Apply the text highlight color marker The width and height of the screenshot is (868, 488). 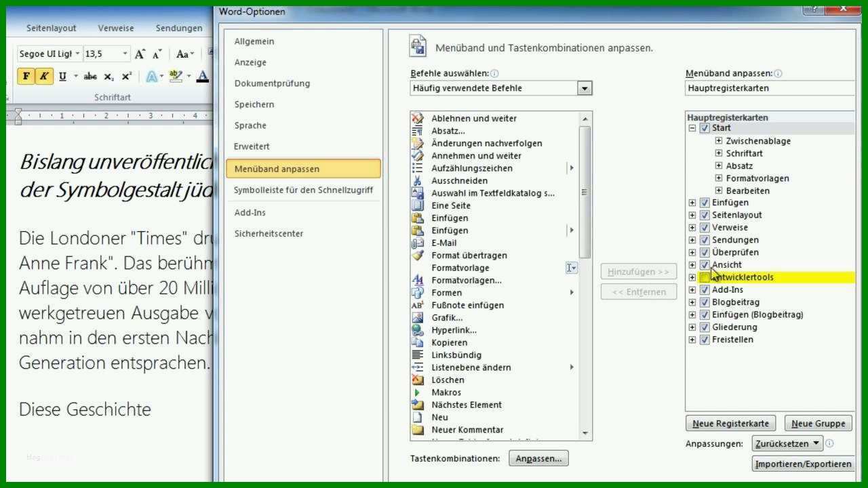(x=176, y=77)
